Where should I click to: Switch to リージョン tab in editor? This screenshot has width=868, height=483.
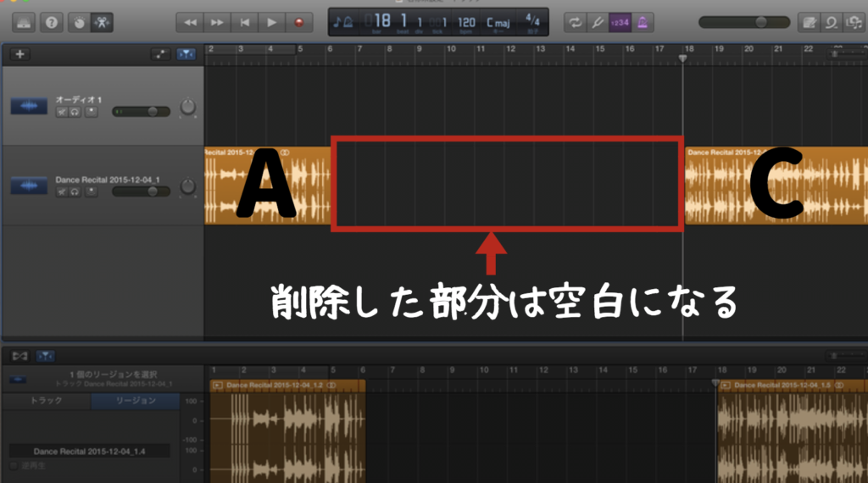pyautogui.click(x=136, y=401)
